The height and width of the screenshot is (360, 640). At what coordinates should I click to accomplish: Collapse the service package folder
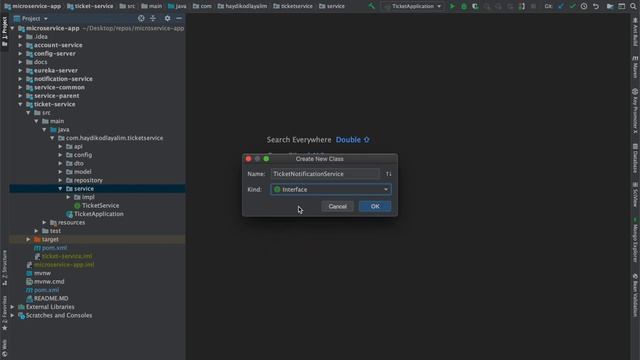coord(60,189)
